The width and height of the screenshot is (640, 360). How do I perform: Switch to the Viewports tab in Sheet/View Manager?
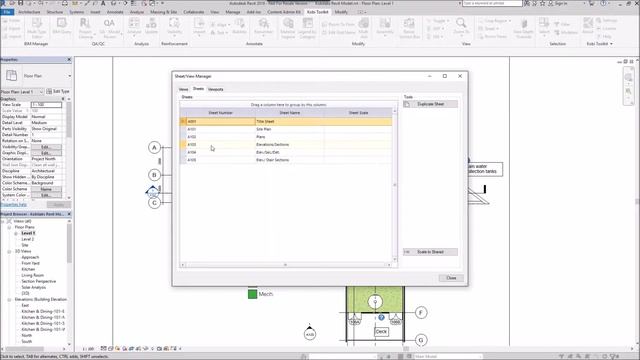tap(216, 89)
